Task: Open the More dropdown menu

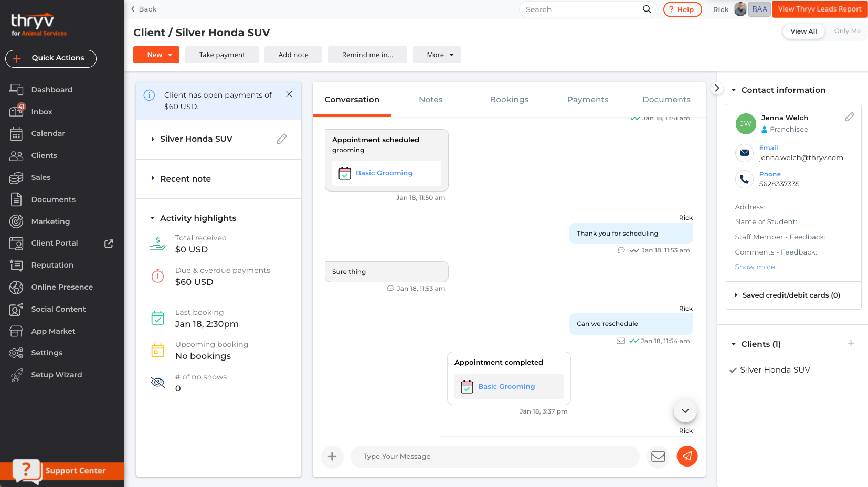Action: [437, 55]
